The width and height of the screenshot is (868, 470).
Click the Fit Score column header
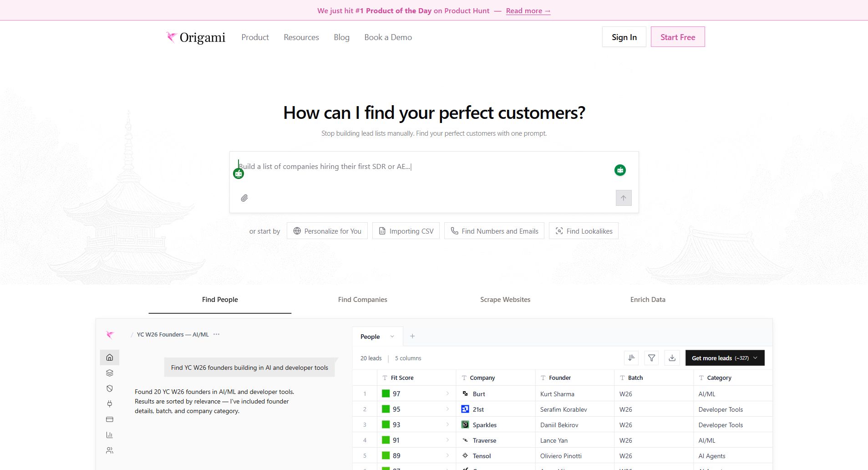point(416,378)
